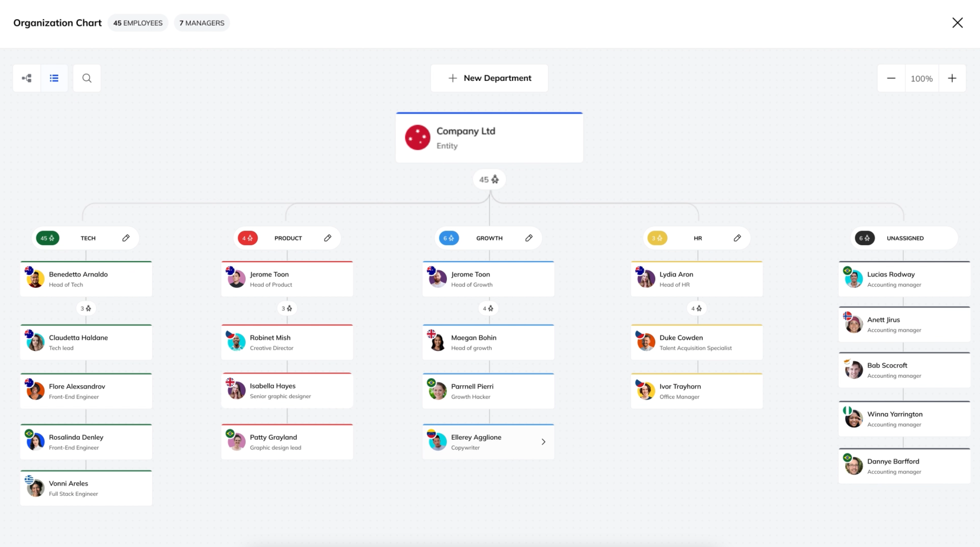The height and width of the screenshot is (547, 980).
Task: Switch to tree chart view icon
Action: tap(27, 78)
